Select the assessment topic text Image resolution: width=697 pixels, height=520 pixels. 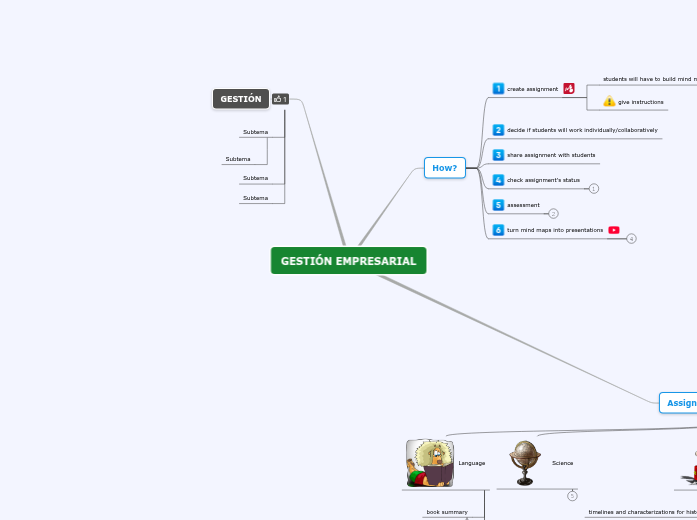point(523,205)
